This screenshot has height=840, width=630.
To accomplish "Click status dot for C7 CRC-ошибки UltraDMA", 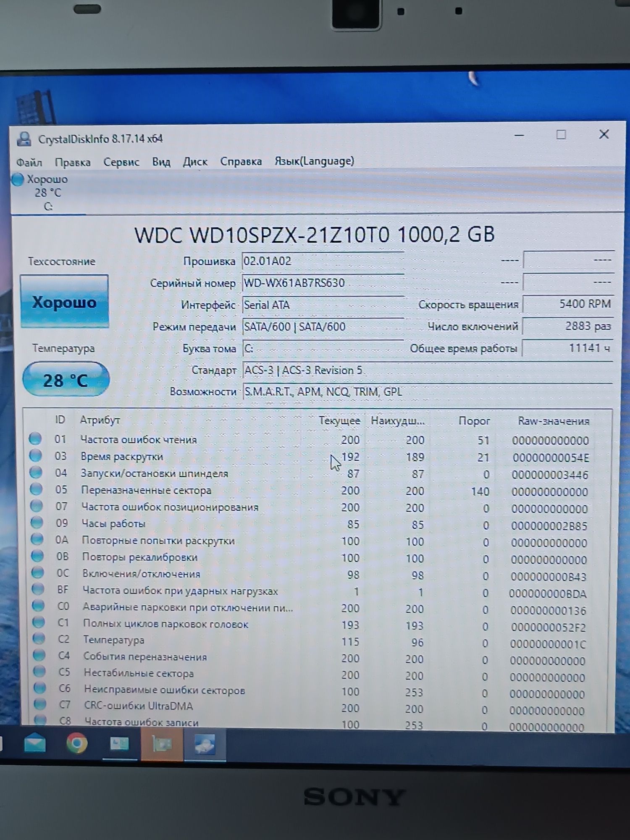I will point(40,704).
